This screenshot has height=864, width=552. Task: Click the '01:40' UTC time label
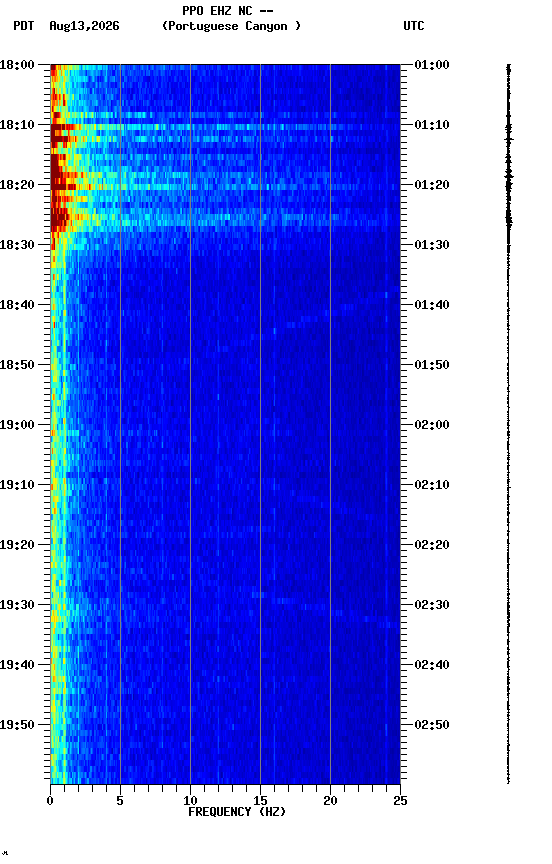coord(432,305)
